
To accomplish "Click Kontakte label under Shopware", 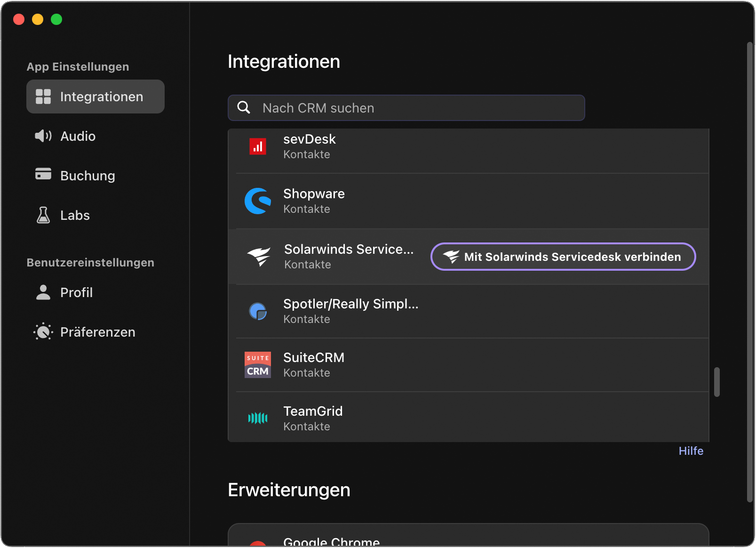I will 307,209.
